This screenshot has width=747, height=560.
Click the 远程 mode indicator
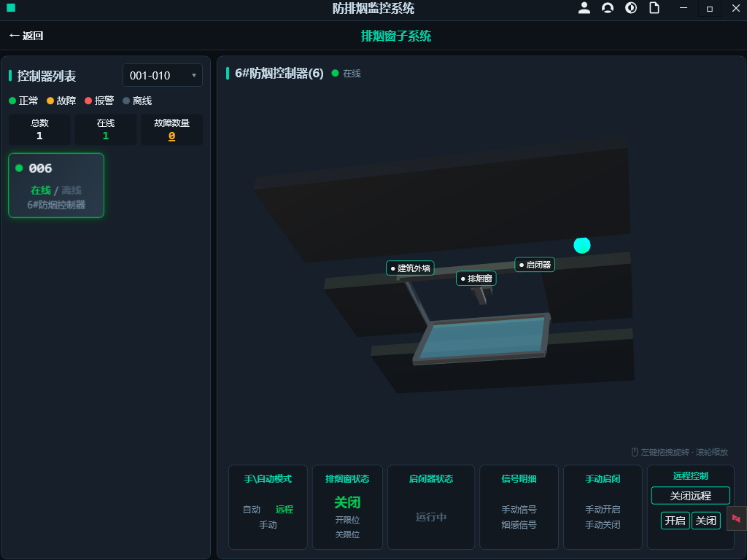(x=285, y=510)
